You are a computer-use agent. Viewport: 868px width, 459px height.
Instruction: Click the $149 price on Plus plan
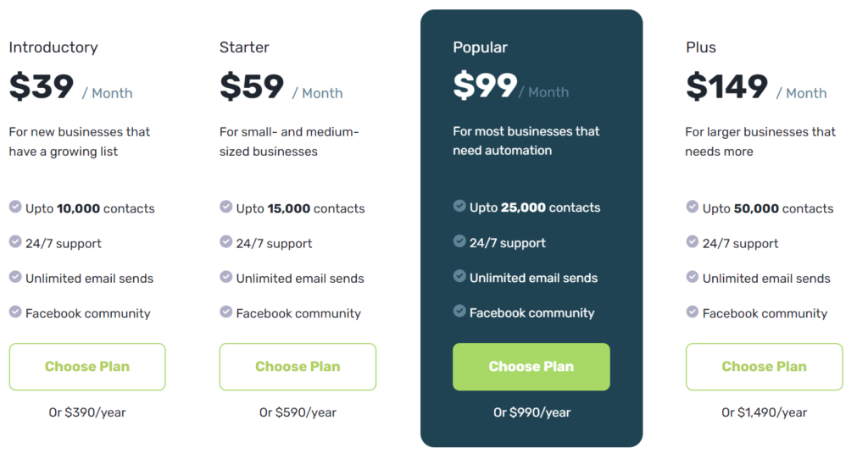(726, 87)
